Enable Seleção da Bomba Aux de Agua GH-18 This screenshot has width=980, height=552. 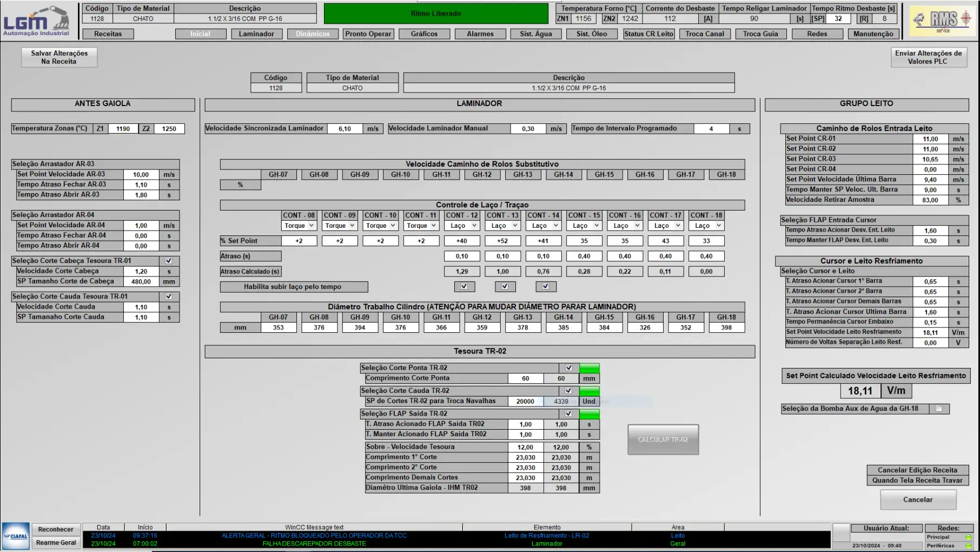click(x=938, y=409)
